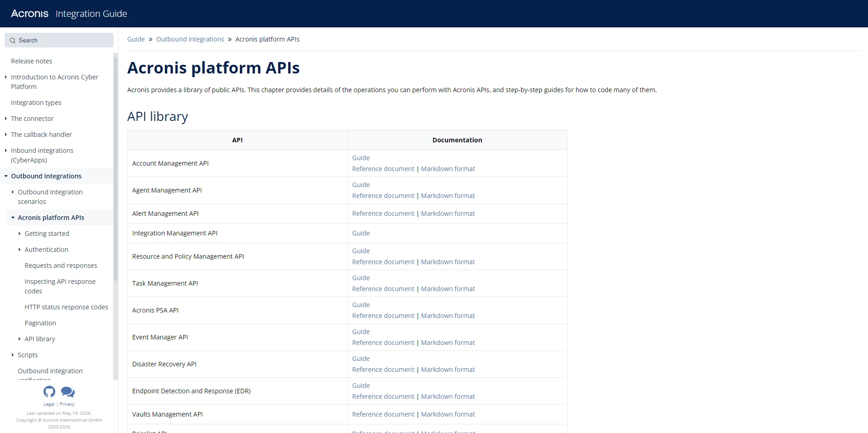Expand API library arrow in sidebar
Screen dimensions: 868x433
20,339
